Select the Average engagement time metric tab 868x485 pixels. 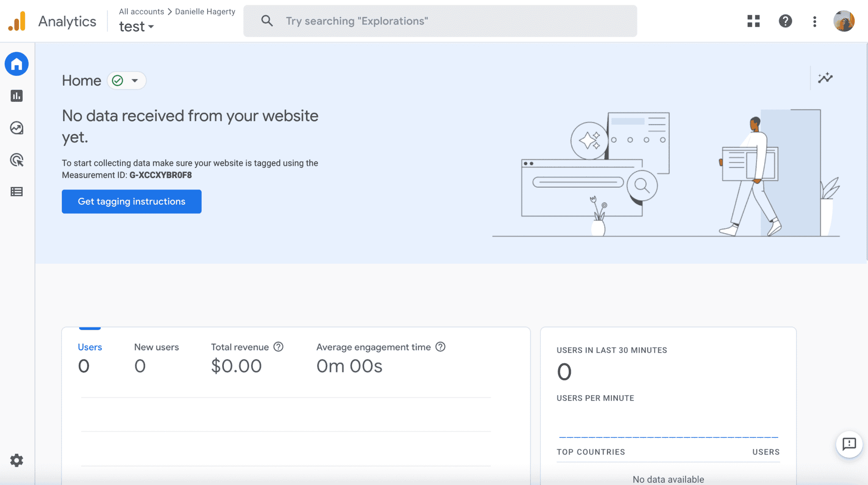point(373,347)
